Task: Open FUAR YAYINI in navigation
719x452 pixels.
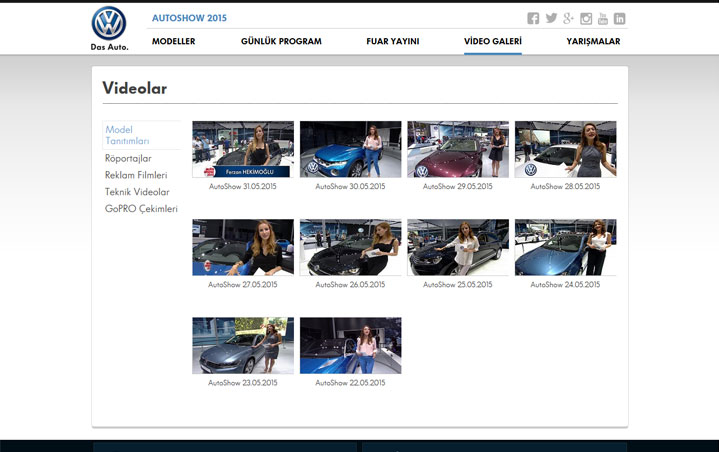Action: (393, 41)
